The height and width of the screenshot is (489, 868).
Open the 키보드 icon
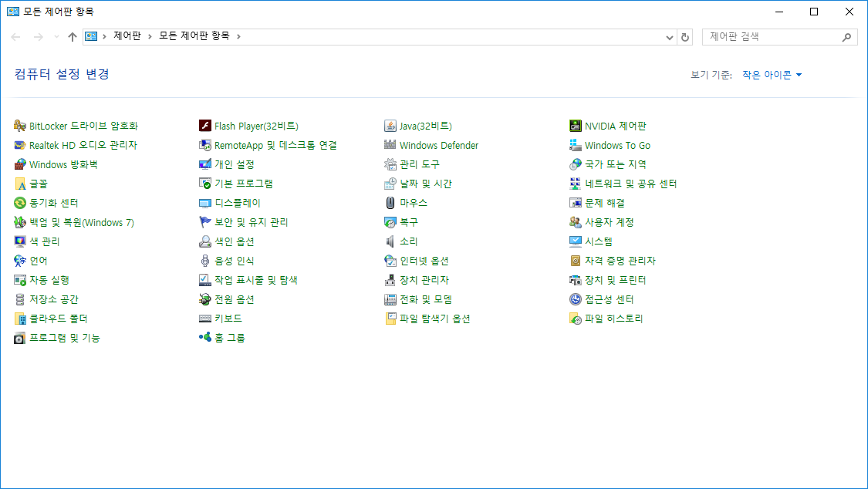point(205,319)
